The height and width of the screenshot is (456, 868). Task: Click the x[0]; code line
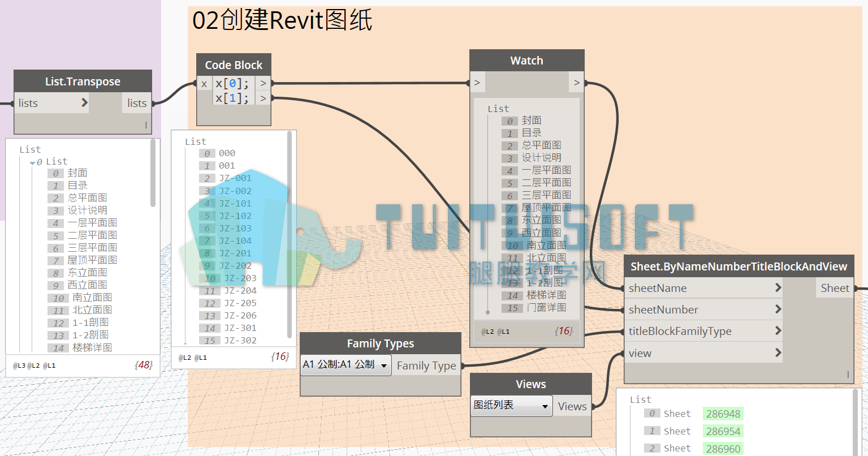tap(232, 83)
